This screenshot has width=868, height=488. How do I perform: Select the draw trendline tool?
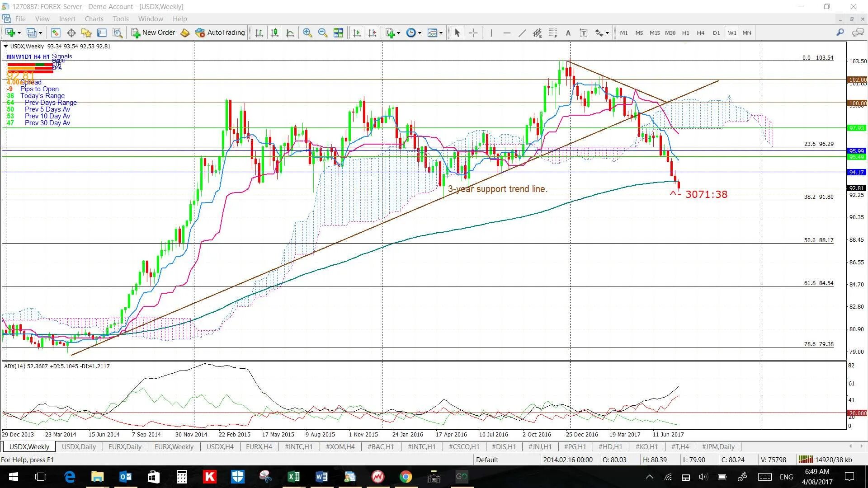pyautogui.click(x=522, y=33)
